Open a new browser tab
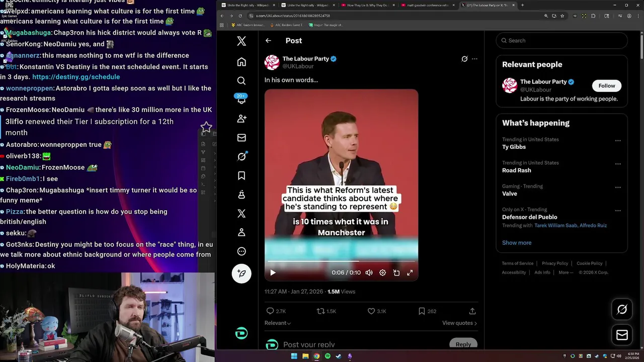The image size is (644, 362). pos(522,5)
